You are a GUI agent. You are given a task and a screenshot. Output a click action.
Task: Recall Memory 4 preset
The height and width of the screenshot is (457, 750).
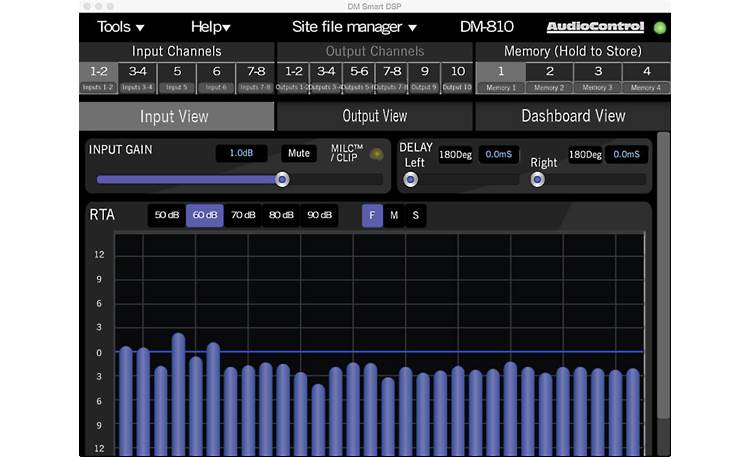[646, 78]
